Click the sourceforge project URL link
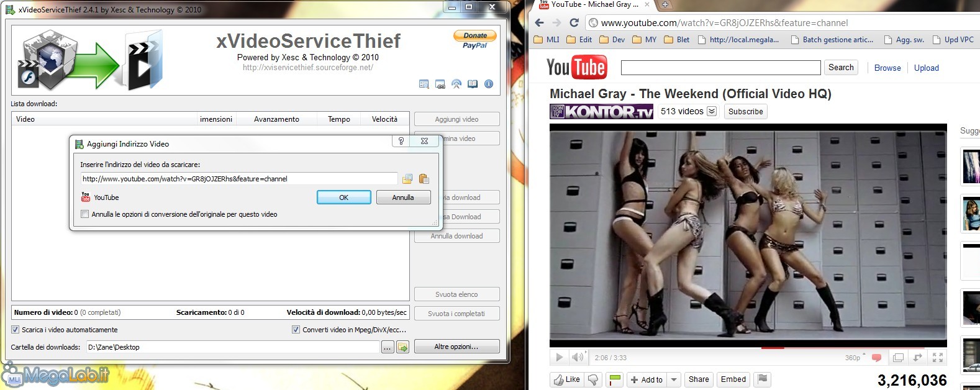The width and height of the screenshot is (980, 390). coord(308,68)
